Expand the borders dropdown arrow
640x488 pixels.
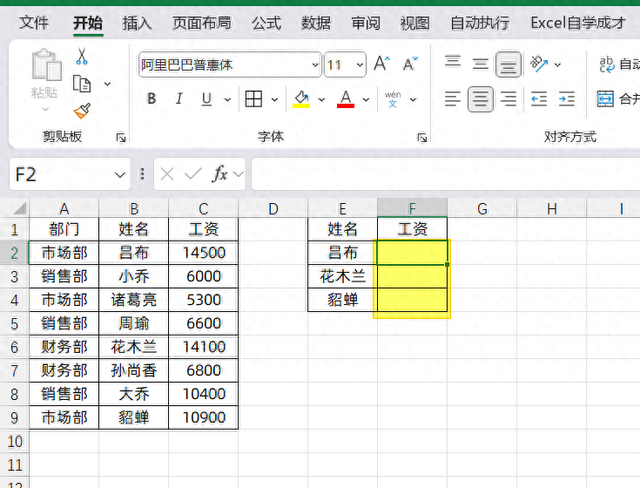pyautogui.click(x=275, y=99)
